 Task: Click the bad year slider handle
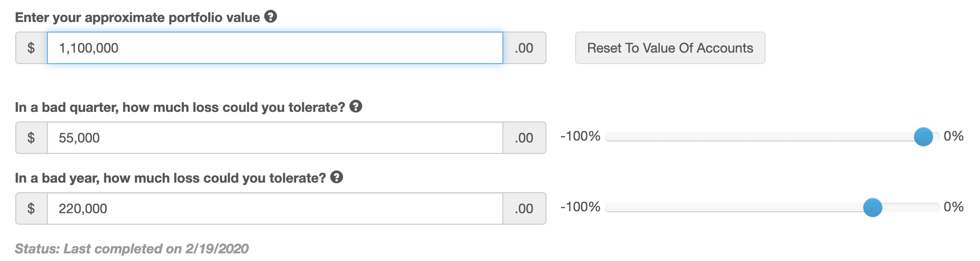(x=872, y=207)
